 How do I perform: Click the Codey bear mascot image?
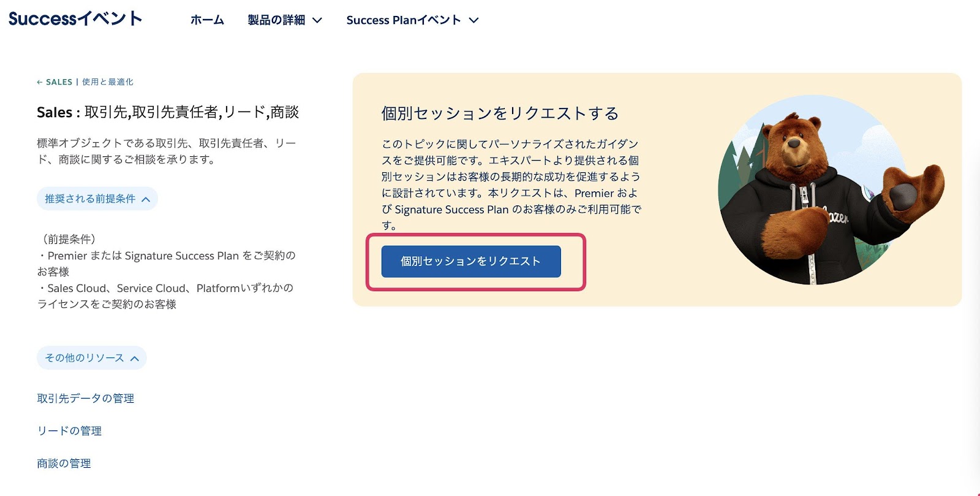pyautogui.click(x=831, y=190)
